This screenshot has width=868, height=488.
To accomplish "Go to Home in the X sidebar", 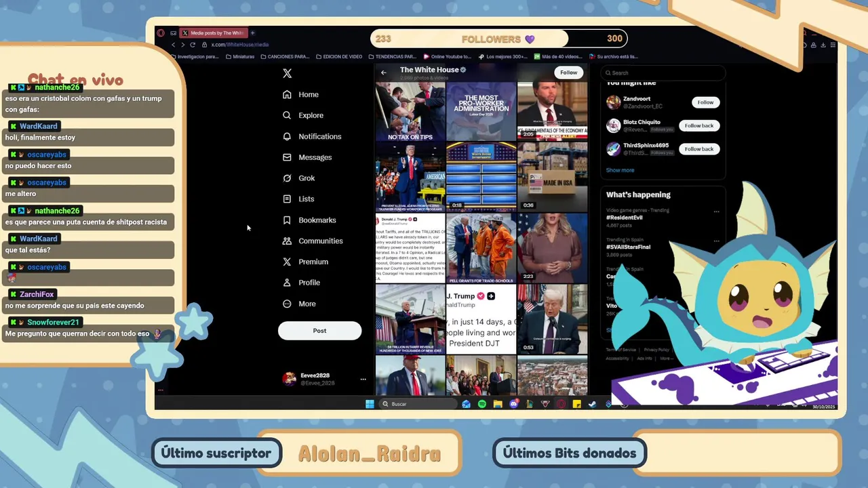I will click(300, 94).
